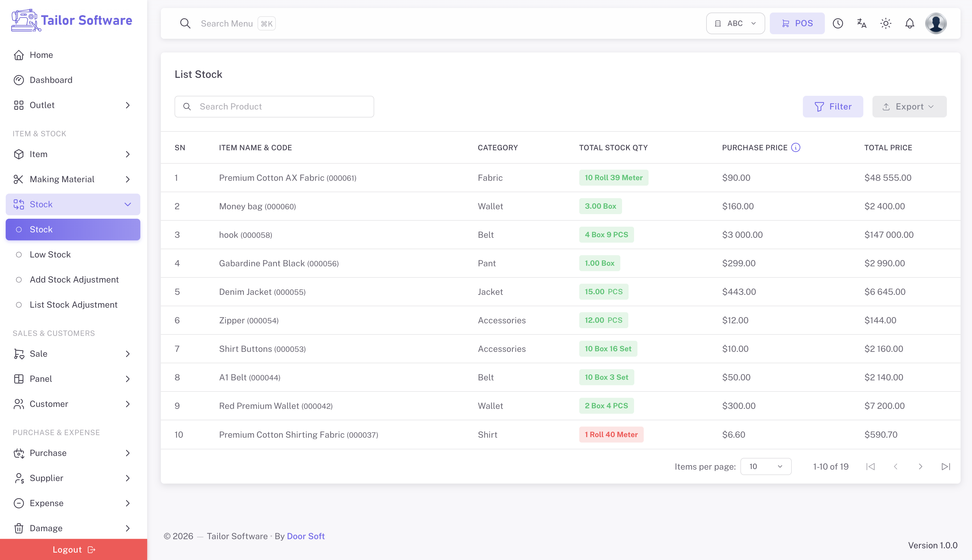Screen dimensions: 972x560
Task: Open Dashboard from the sidebar
Action: pyautogui.click(x=73, y=80)
